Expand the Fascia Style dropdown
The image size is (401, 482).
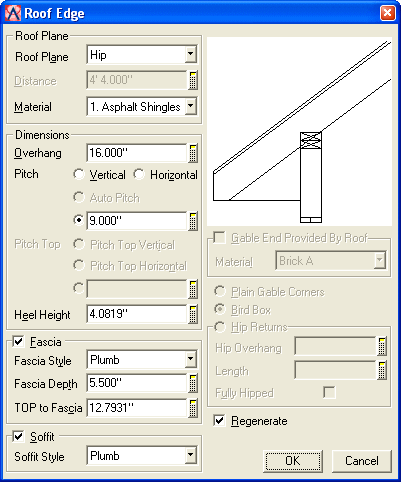click(142, 359)
